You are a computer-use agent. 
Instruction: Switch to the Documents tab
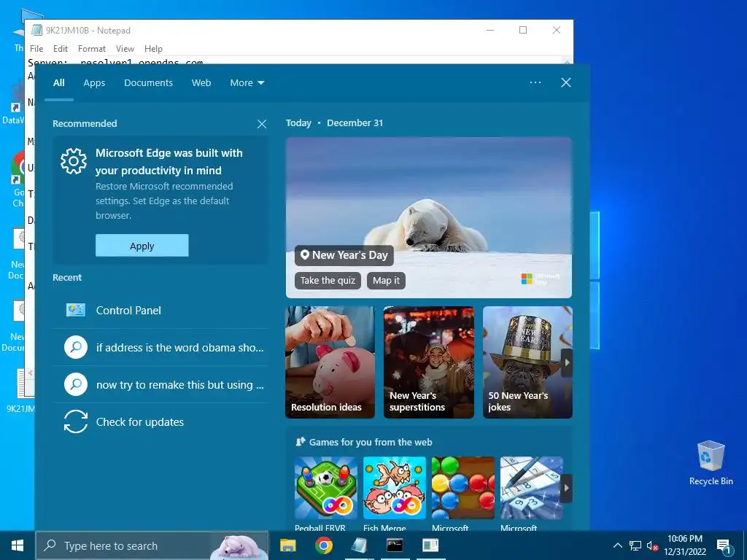148,83
